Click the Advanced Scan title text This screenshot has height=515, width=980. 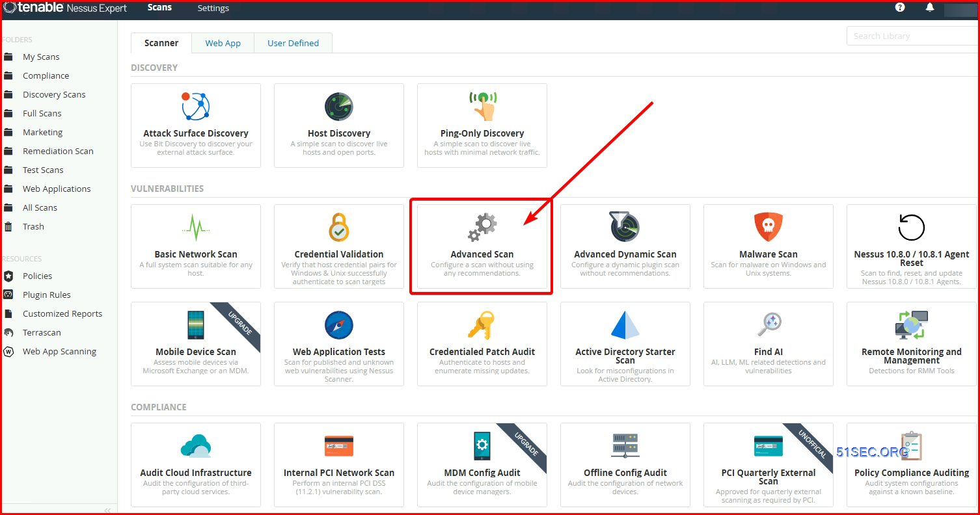482,254
